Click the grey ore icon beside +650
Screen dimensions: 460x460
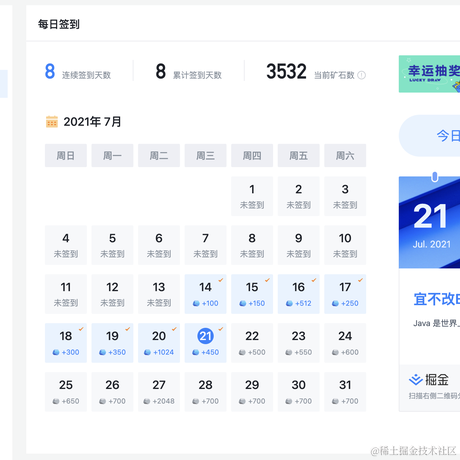click(56, 401)
